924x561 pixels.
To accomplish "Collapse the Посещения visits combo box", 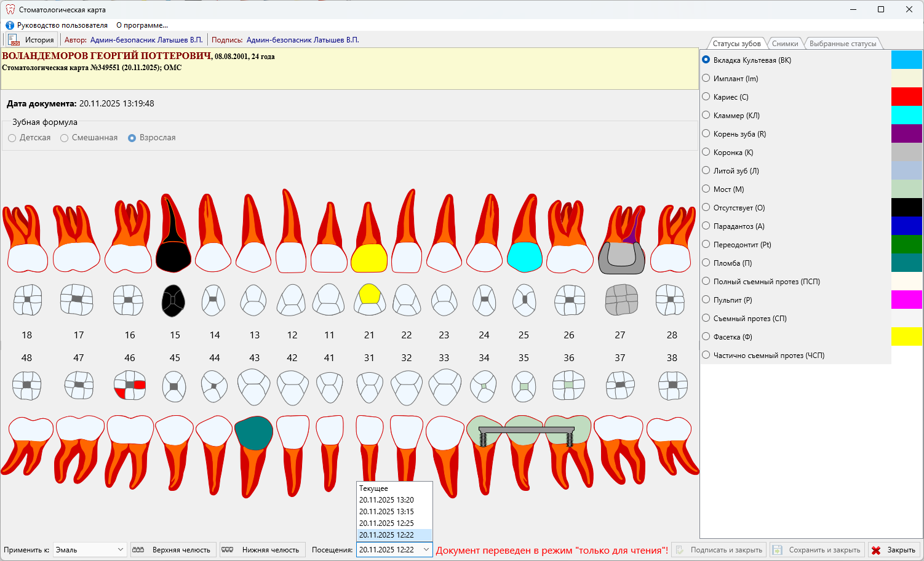I will [x=426, y=550].
